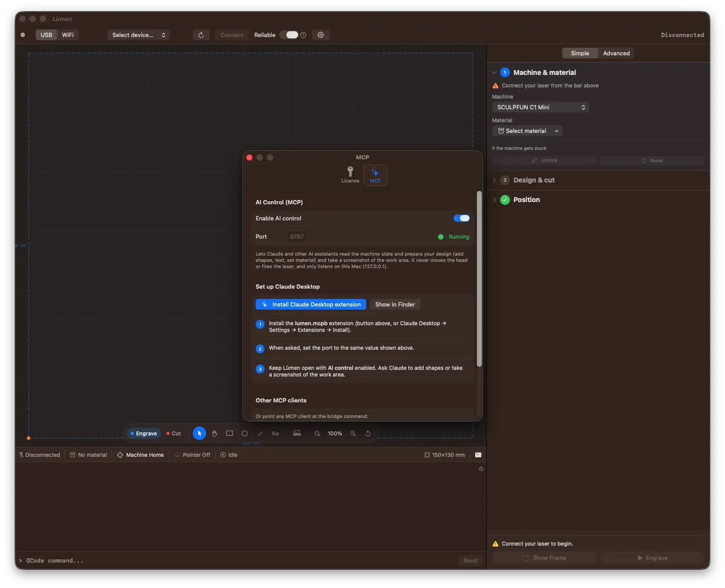The image size is (725, 588).
Task: Choose the rectangle shape tool
Action: click(x=230, y=433)
